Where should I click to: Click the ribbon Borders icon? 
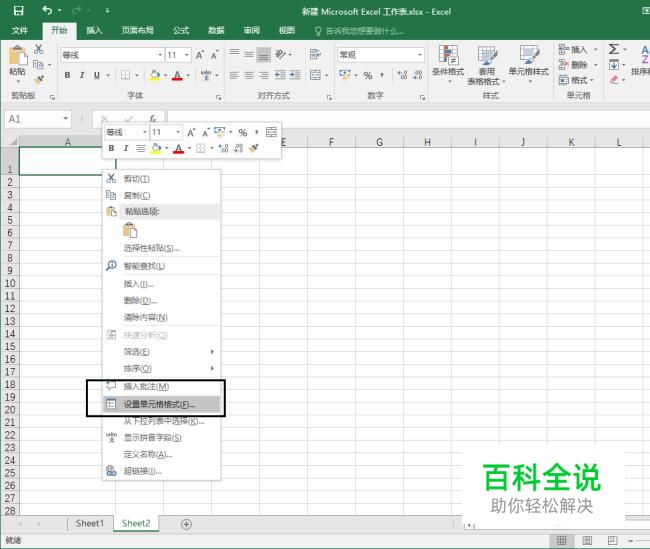125,75
